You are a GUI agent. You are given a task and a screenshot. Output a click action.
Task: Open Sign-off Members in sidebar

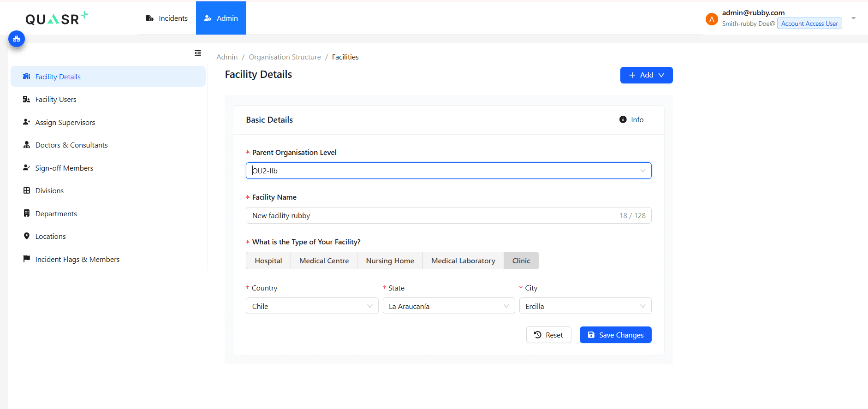click(108, 168)
